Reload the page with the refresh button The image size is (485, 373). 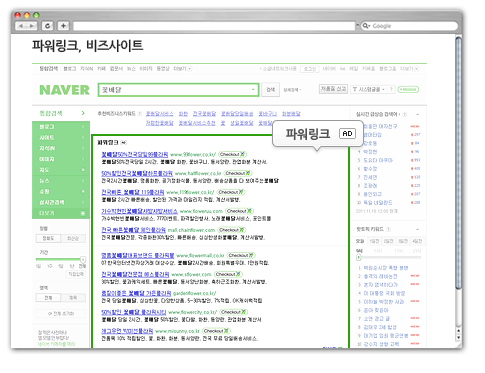coord(48,26)
